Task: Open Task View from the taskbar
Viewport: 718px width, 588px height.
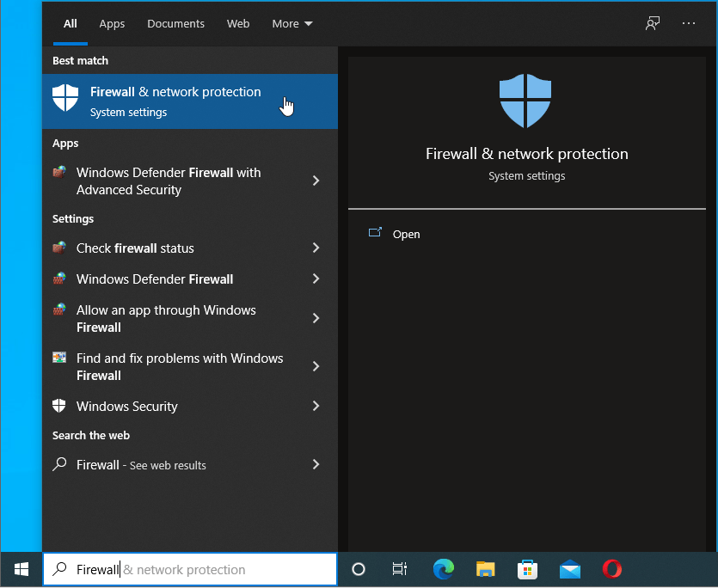Action: [x=400, y=569]
